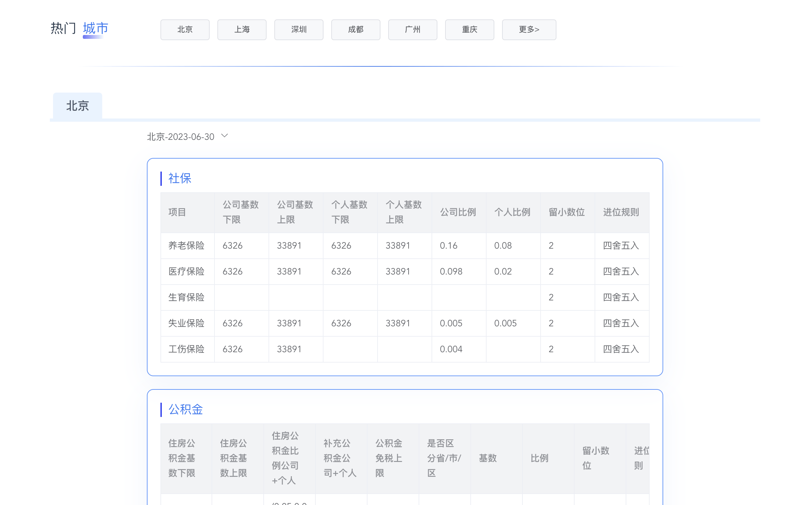Click 更多> to see more cities

click(529, 29)
